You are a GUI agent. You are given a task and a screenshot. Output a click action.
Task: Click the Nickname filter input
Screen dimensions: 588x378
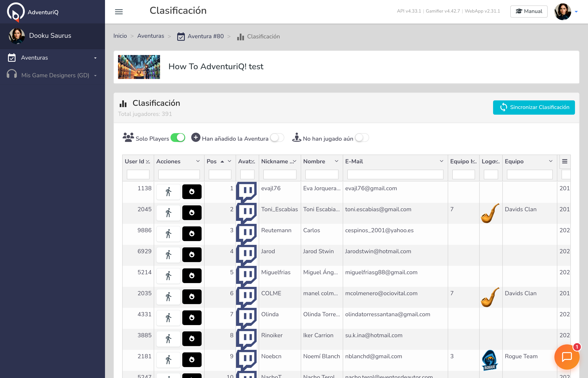280,175
